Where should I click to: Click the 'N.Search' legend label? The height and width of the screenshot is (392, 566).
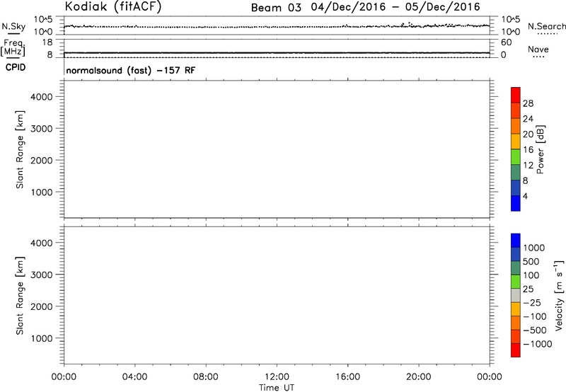click(x=546, y=26)
